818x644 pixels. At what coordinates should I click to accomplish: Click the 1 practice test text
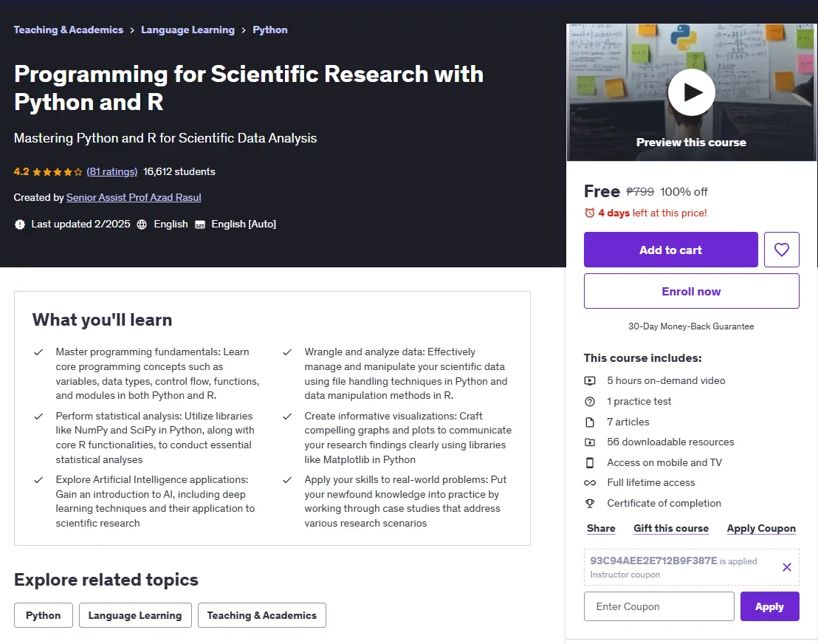[x=639, y=401]
